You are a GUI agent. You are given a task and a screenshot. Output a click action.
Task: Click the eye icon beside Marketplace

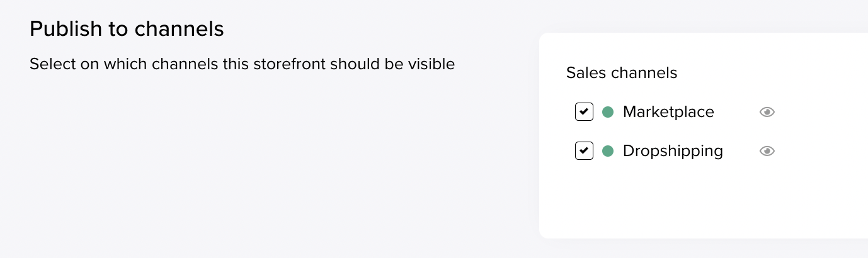coord(767,112)
